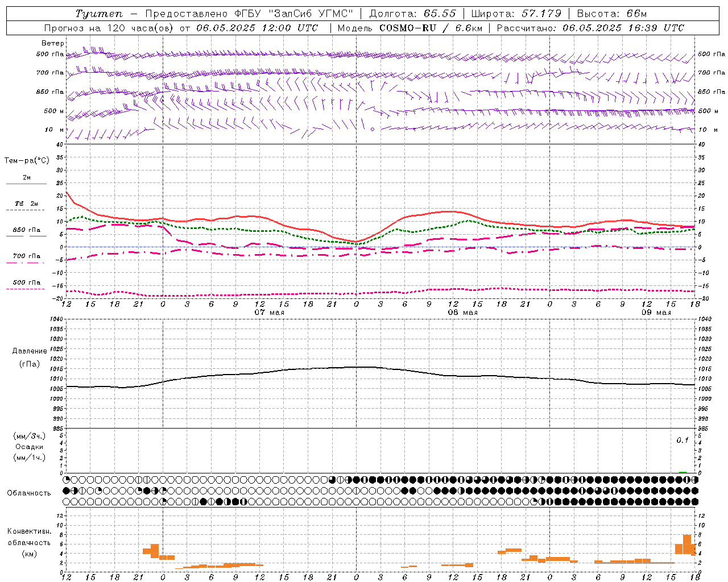The image size is (728, 582).
Task: Click the "Долгота: 65.55" header field
Action: click(x=412, y=14)
